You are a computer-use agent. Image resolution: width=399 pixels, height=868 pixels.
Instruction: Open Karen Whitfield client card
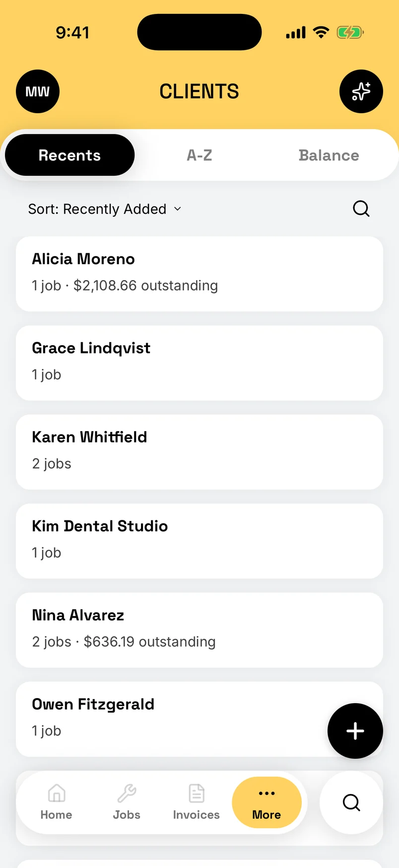(x=199, y=452)
